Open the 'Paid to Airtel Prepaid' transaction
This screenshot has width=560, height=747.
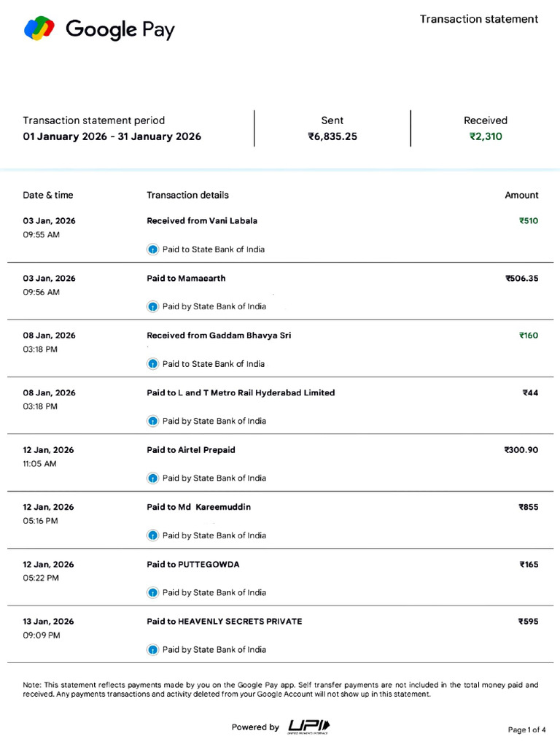(191, 450)
